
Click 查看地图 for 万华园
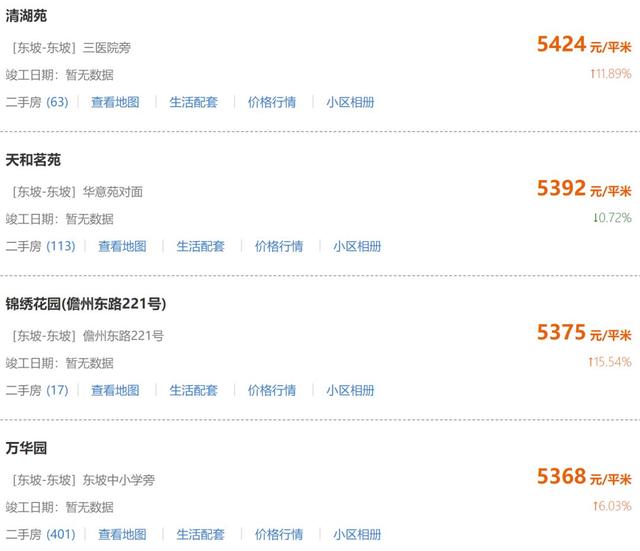[x=122, y=534]
